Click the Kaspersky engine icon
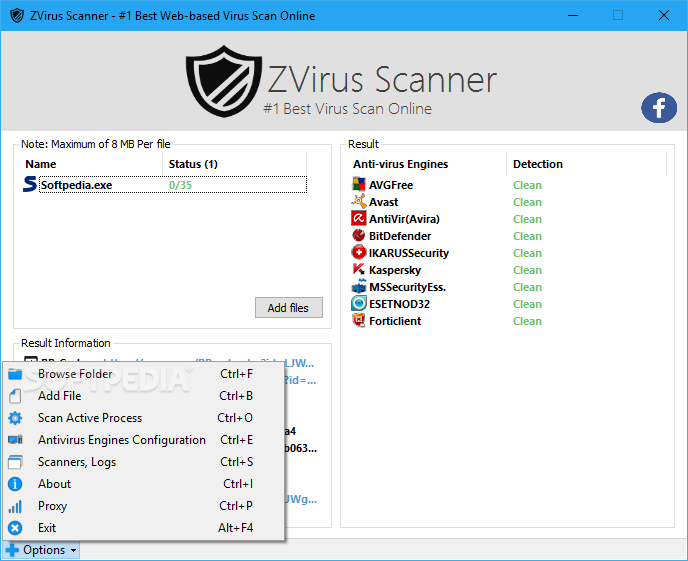The width and height of the screenshot is (688, 561). (358, 269)
